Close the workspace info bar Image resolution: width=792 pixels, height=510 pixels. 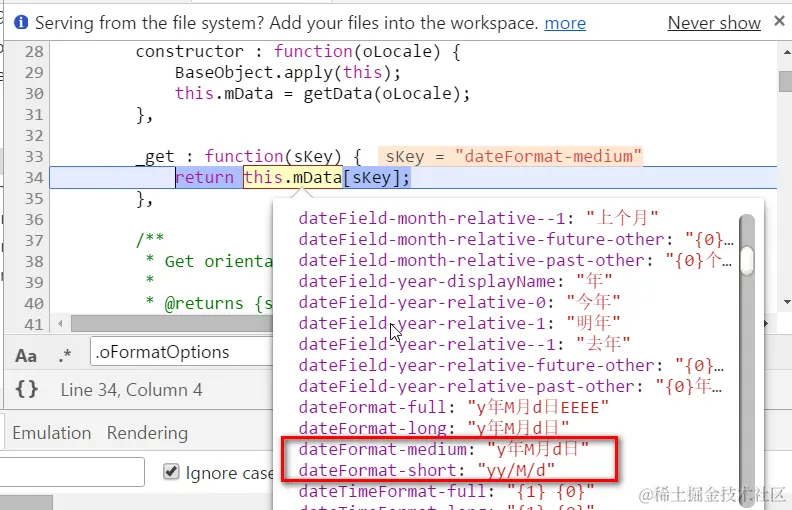point(779,21)
